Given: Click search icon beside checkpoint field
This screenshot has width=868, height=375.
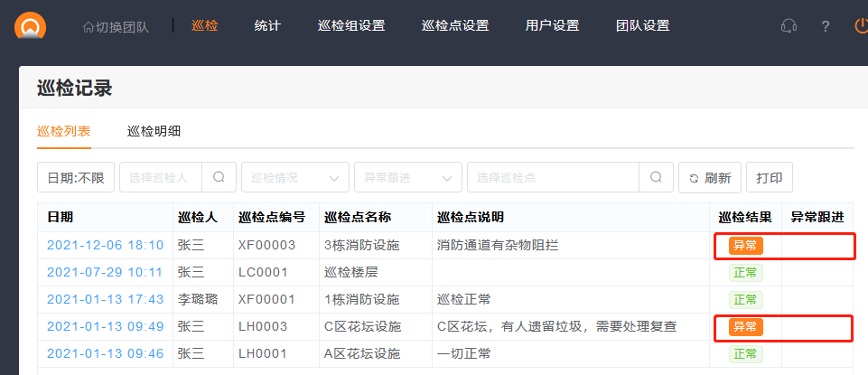Looking at the screenshot, I should click(657, 178).
